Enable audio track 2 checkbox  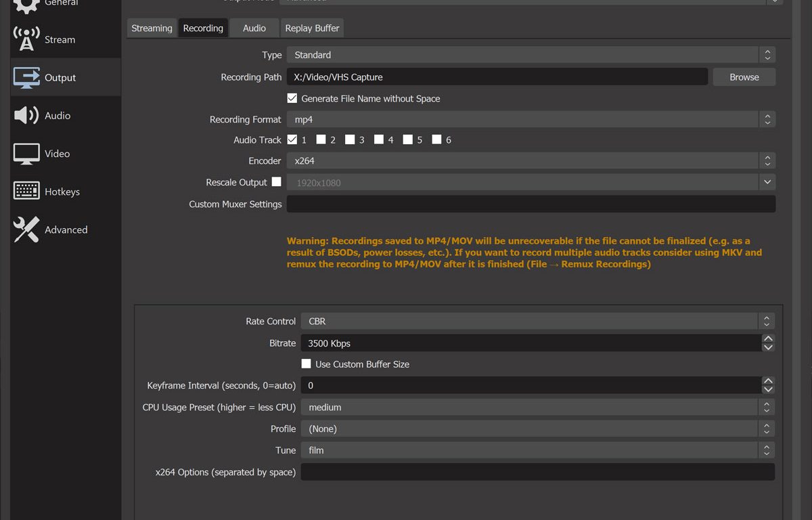pos(321,139)
